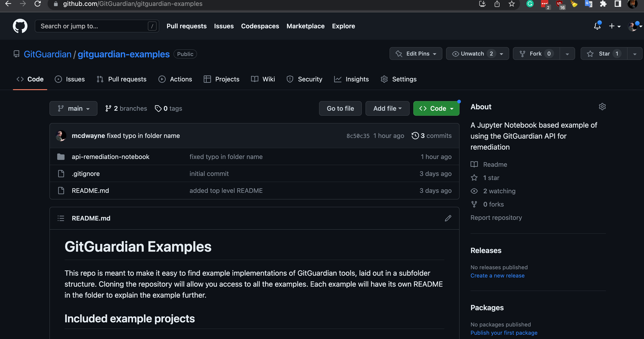The image size is (644, 339).
Task: Open the repository Settings tab
Action: [399, 79]
